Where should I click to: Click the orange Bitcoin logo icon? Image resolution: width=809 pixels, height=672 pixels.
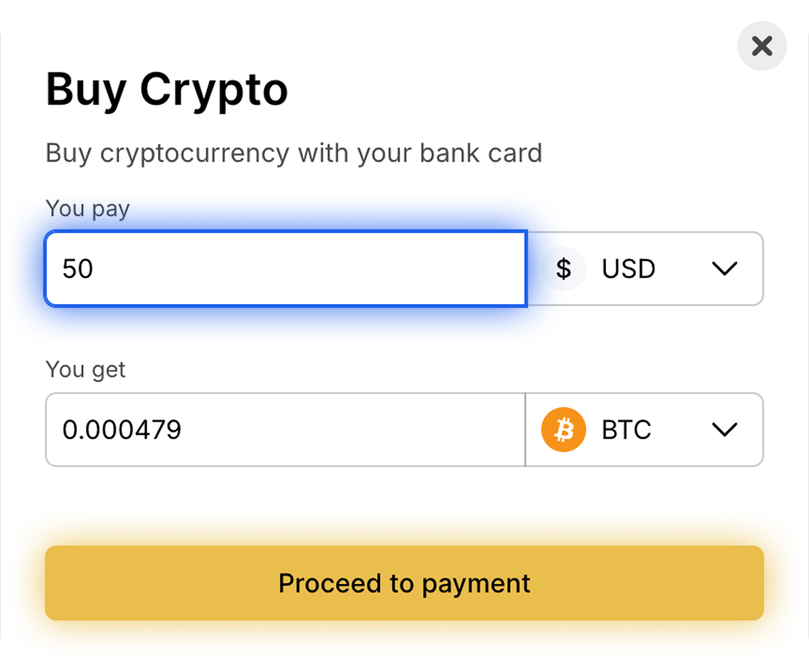pos(563,429)
